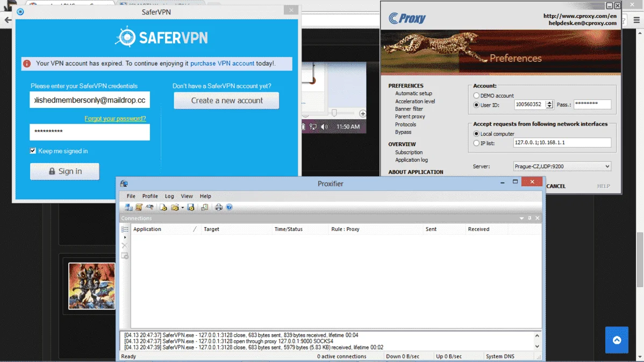Image resolution: width=644 pixels, height=362 pixels.
Task: Open the Help menu in Proxifier
Action: pos(205,196)
